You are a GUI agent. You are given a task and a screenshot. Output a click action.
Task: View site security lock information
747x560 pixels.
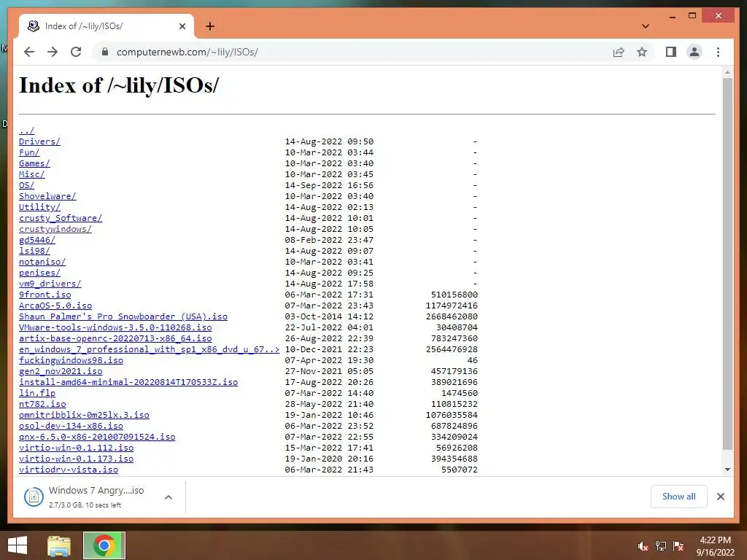105,52
